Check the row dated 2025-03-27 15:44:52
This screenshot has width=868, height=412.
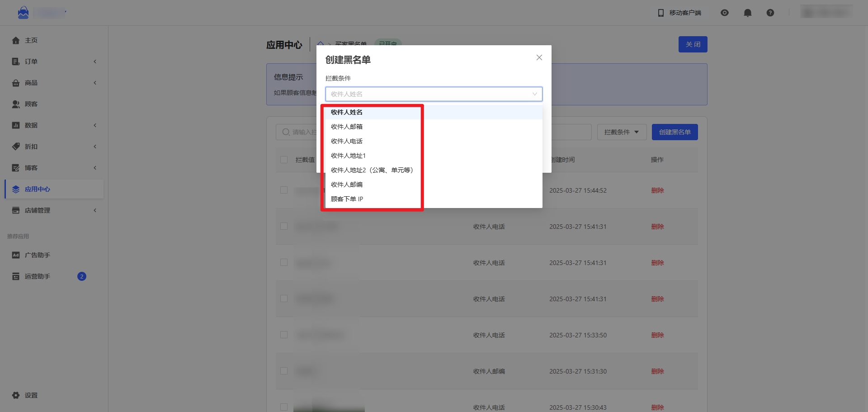point(284,190)
